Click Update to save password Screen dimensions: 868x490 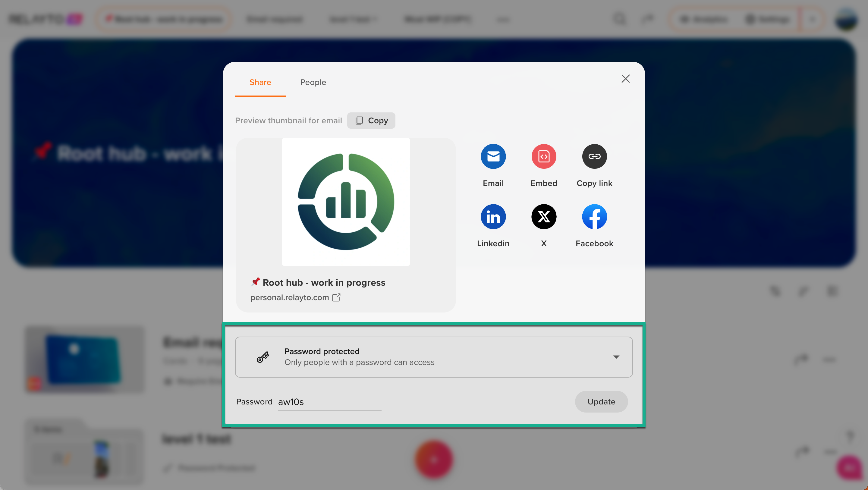(x=601, y=402)
